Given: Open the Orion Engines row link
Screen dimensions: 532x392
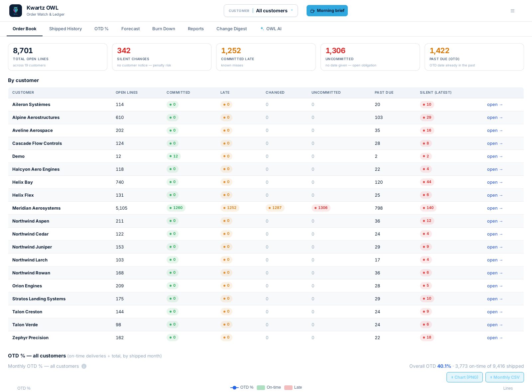Looking at the screenshot, I should click(495, 286).
